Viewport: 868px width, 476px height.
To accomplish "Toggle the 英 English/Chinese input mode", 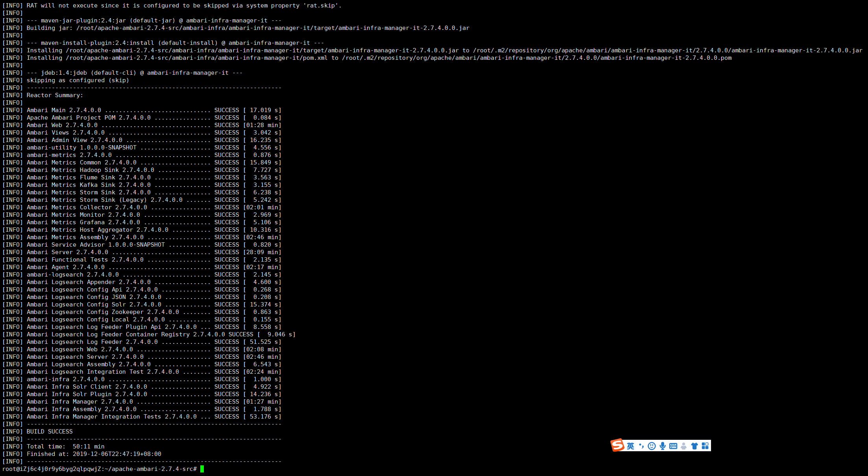I will tap(630, 446).
